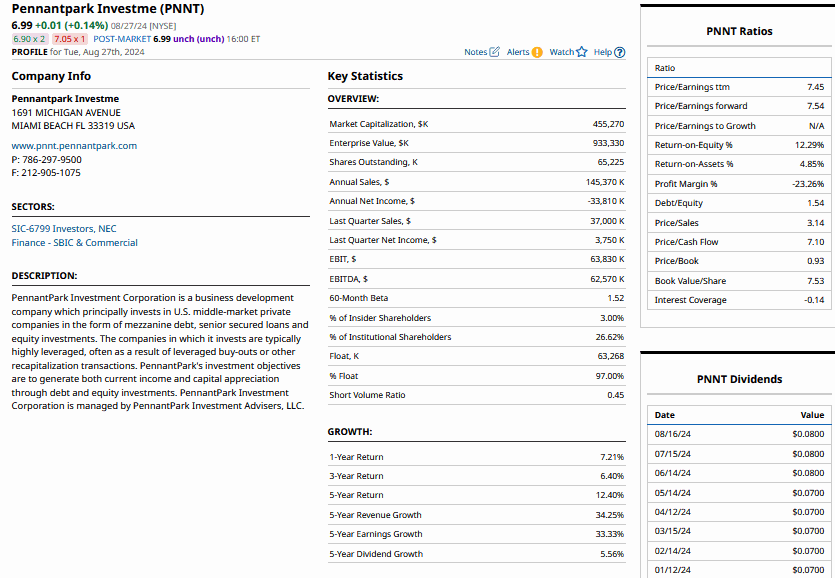Click Price/Sales ratio value 3.14

click(x=815, y=223)
